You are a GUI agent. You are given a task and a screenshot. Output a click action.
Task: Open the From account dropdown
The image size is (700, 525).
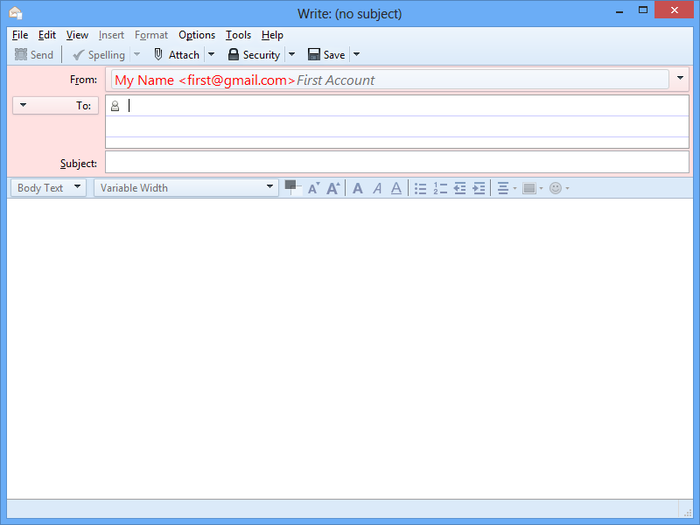point(680,78)
